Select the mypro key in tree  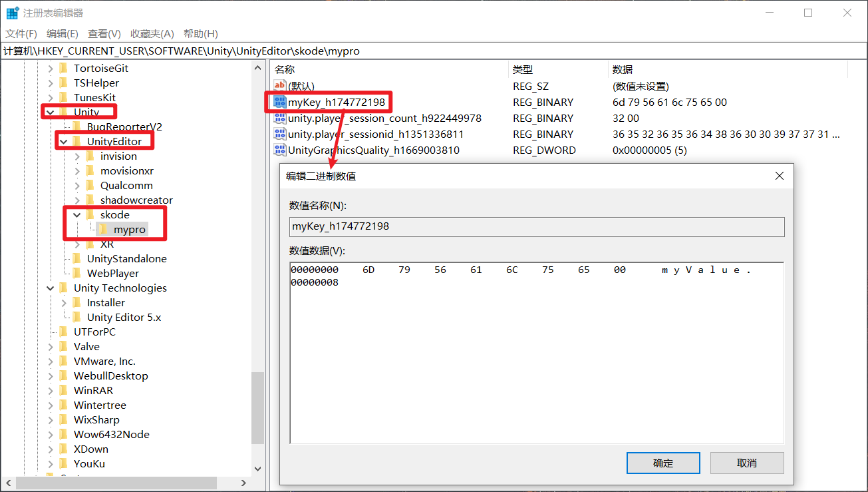[130, 229]
